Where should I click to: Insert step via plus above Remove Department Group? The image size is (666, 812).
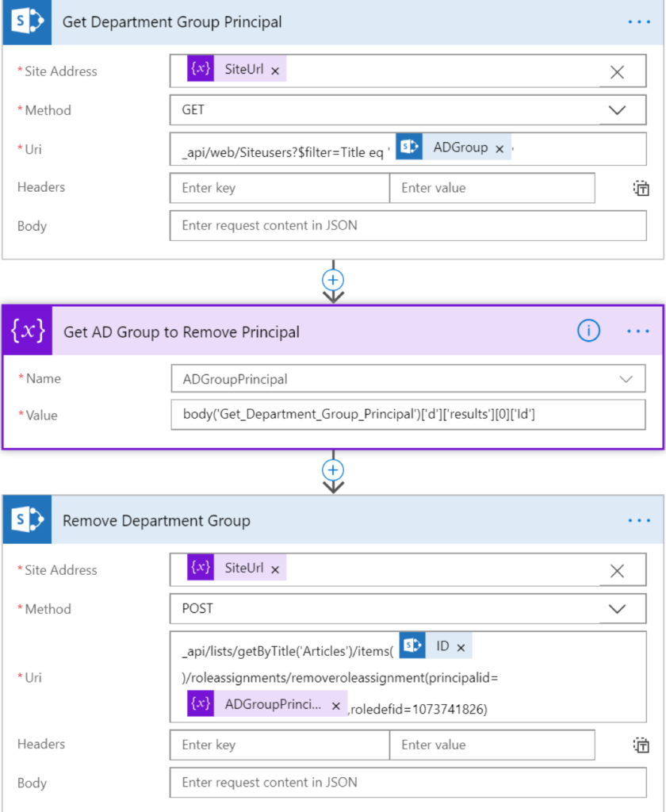333,470
